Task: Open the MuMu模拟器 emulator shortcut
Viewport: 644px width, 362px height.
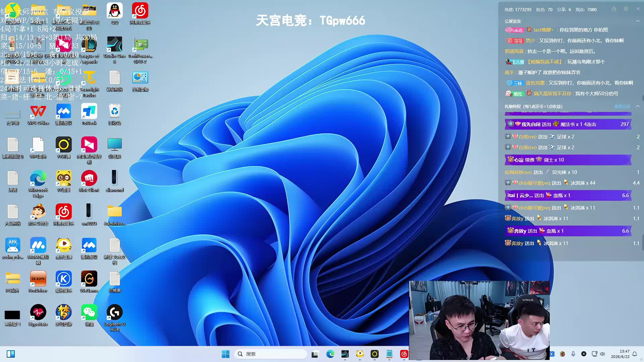Action: pos(38,251)
